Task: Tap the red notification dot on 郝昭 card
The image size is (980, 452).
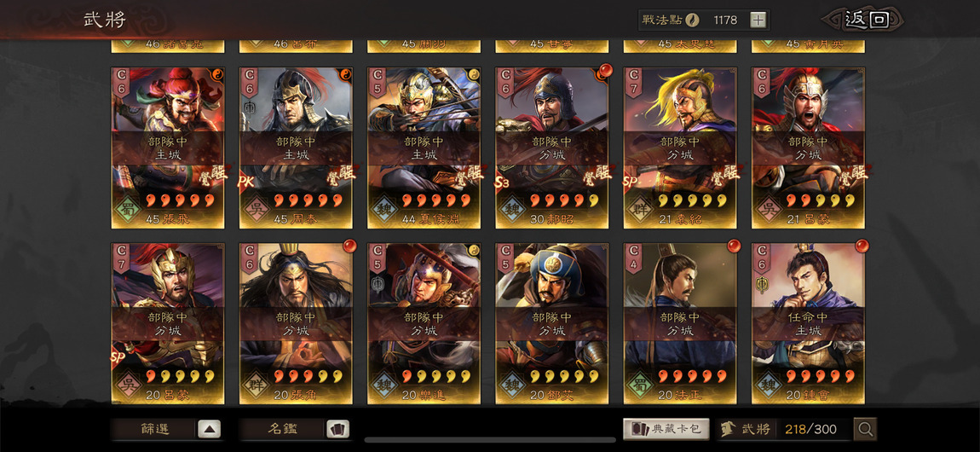Action: (605, 70)
